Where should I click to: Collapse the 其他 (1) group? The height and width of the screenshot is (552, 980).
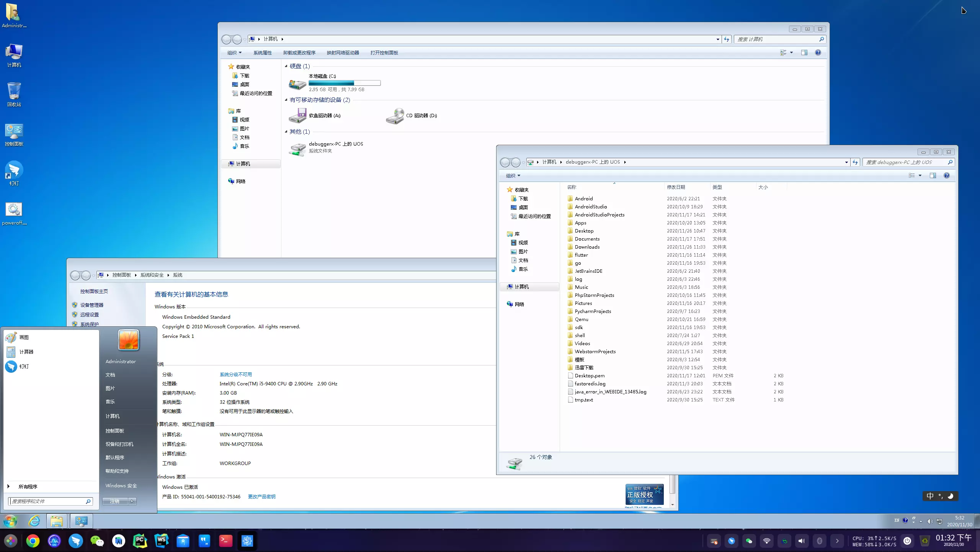[x=286, y=132]
